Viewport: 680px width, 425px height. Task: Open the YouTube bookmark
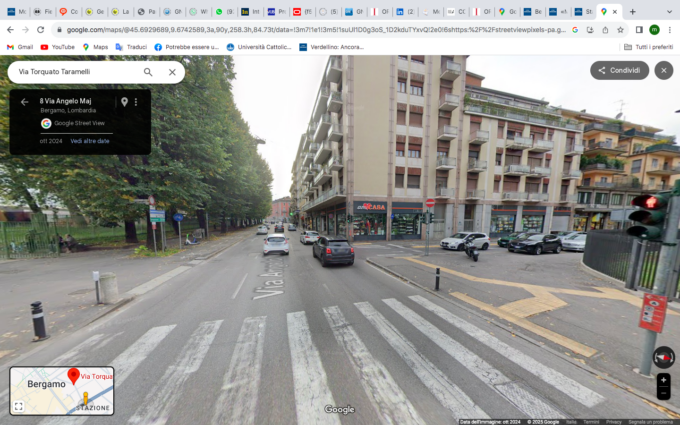tap(56, 47)
